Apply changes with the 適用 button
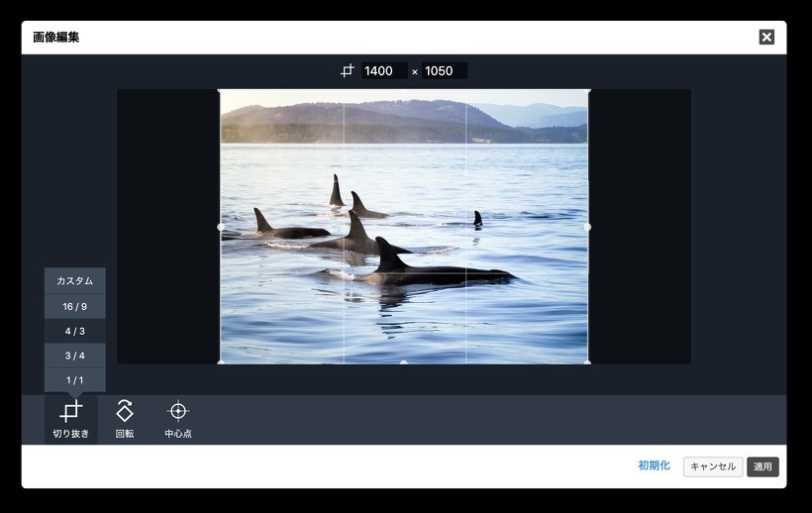Screen dimensions: 812x513 point(762,466)
